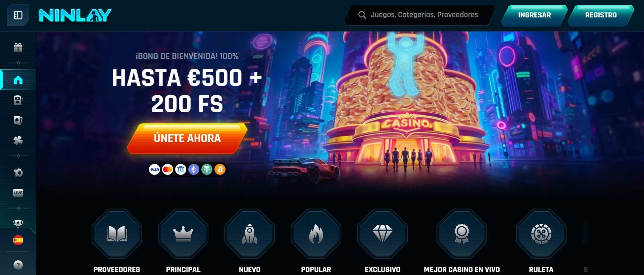The width and height of the screenshot is (644, 275).
Task: Open the soccer ball sports icon
Action: point(18,172)
